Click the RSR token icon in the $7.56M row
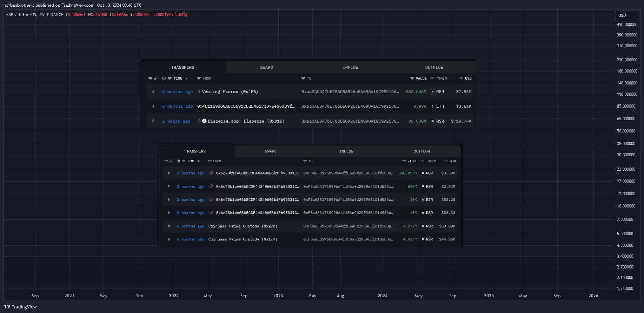The width and height of the screenshot is (644, 313). (433, 92)
